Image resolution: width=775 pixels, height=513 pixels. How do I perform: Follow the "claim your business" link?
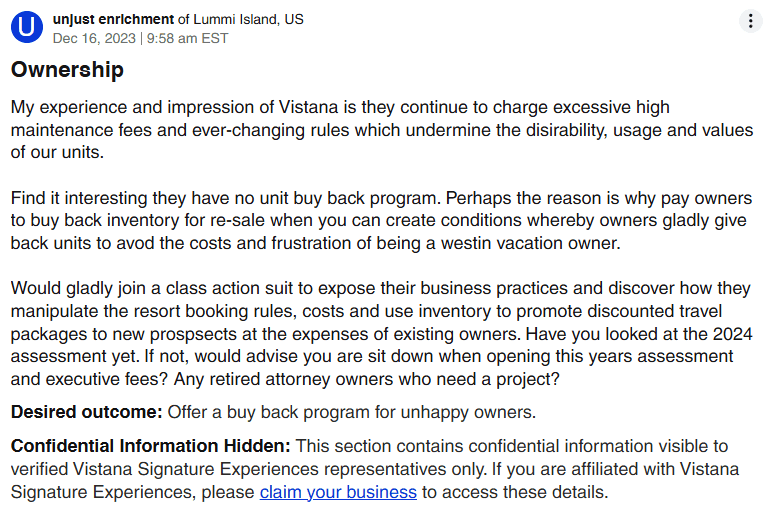pyautogui.click(x=338, y=492)
